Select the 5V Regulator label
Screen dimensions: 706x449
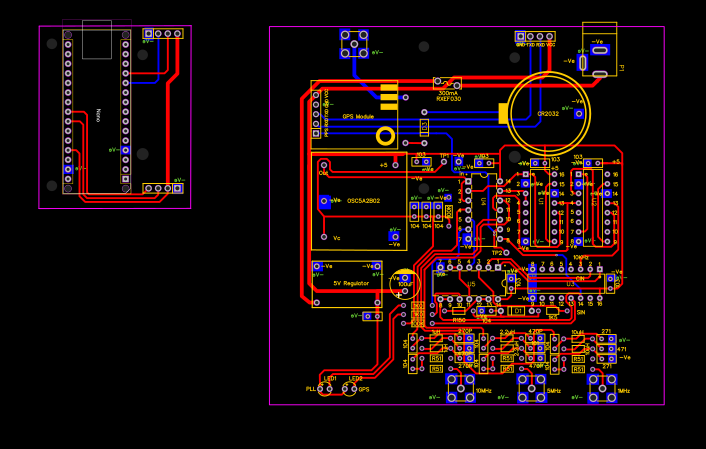click(x=351, y=283)
